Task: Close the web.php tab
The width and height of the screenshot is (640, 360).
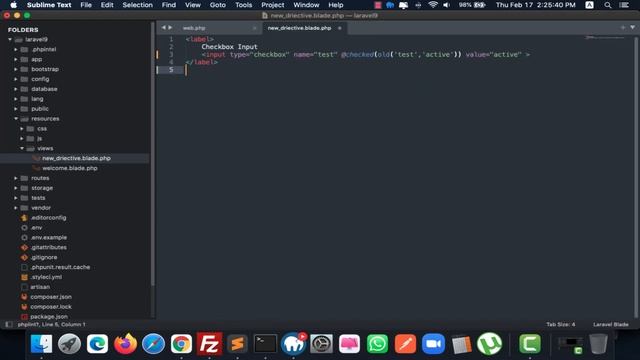Action: 254,28
